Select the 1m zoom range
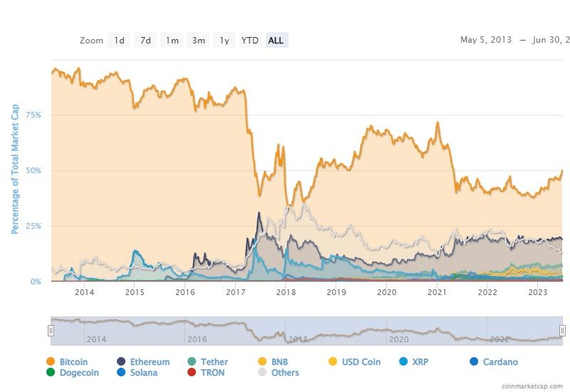Image resolution: width=570 pixels, height=392 pixels. pos(172,41)
